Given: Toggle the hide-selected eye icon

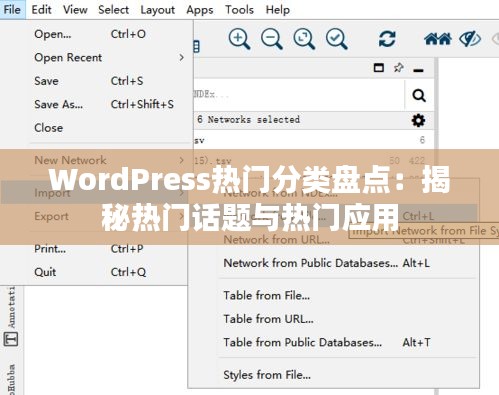Looking at the screenshot, I should tap(470, 39).
